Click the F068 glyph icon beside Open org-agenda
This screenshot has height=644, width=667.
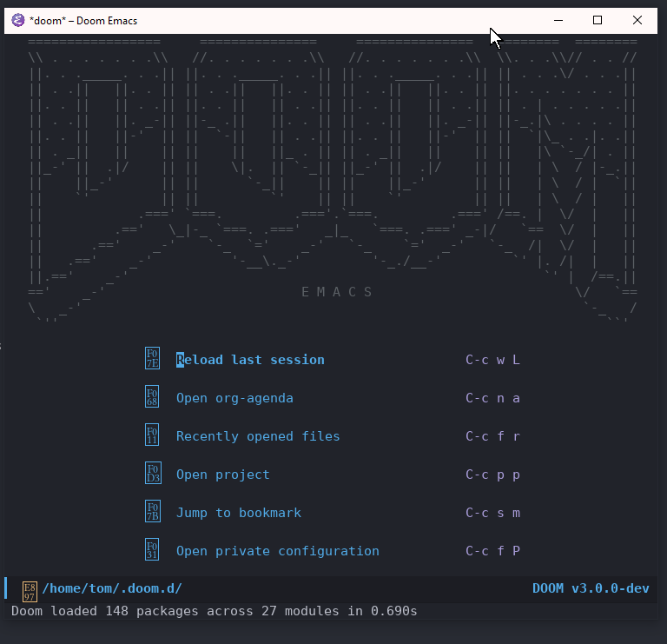click(152, 396)
